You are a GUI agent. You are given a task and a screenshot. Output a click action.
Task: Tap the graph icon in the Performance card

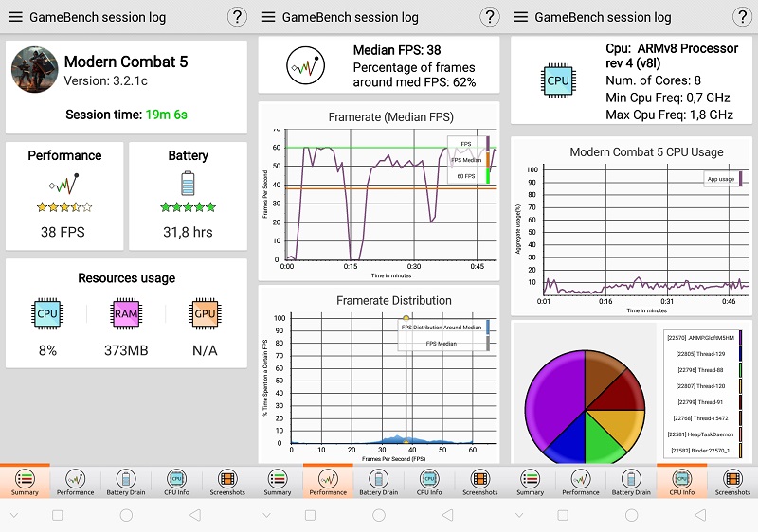coord(63,184)
